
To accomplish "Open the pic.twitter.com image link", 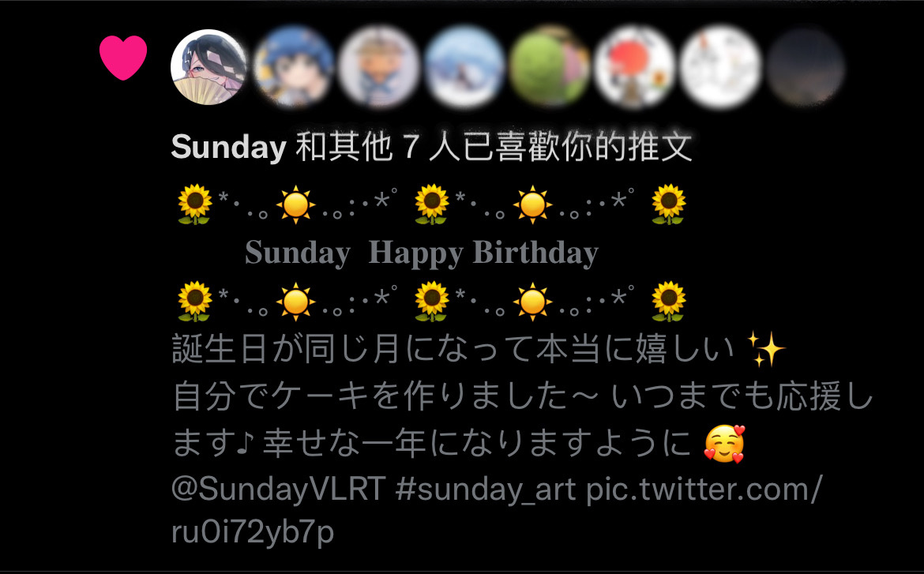I will pos(496,510).
